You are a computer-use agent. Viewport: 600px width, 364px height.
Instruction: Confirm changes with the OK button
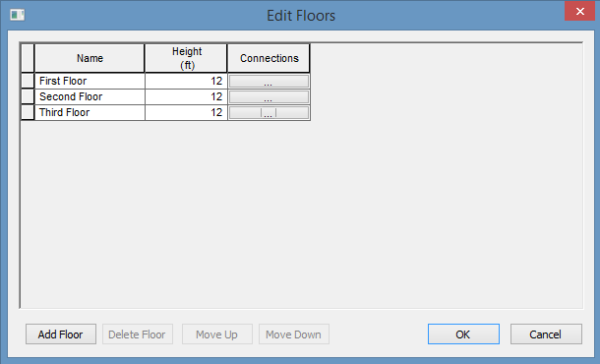(x=463, y=334)
